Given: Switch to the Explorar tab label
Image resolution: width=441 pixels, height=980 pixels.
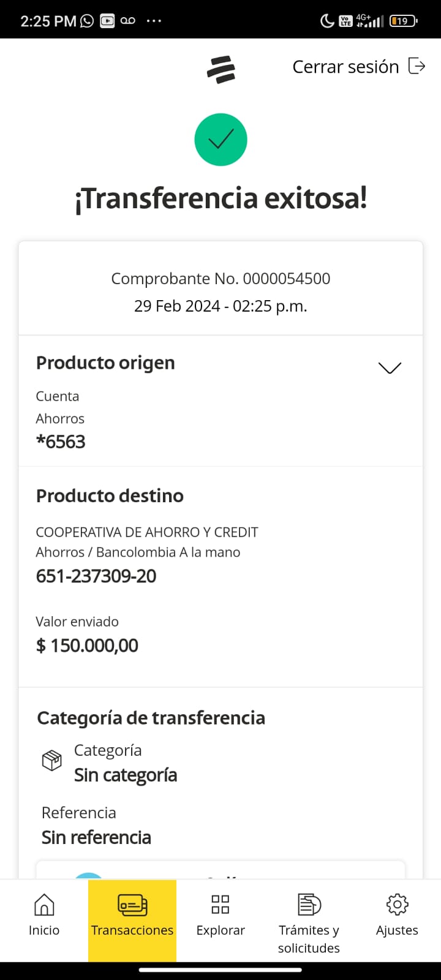Looking at the screenshot, I should coord(221,930).
